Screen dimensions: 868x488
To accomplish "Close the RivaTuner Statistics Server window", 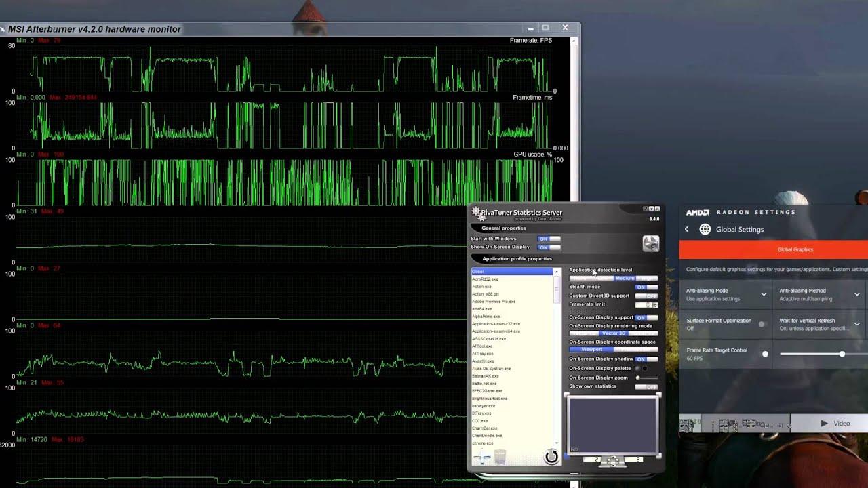I will pos(657,209).
